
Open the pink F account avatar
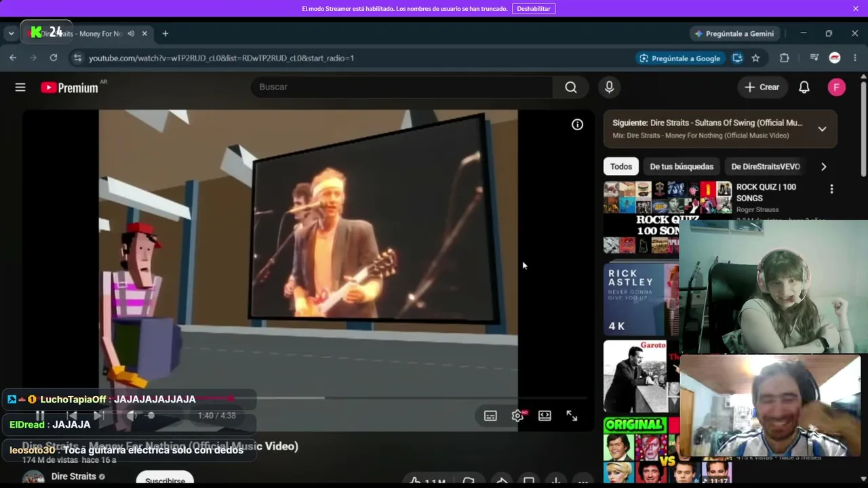(x=836, y=87)
